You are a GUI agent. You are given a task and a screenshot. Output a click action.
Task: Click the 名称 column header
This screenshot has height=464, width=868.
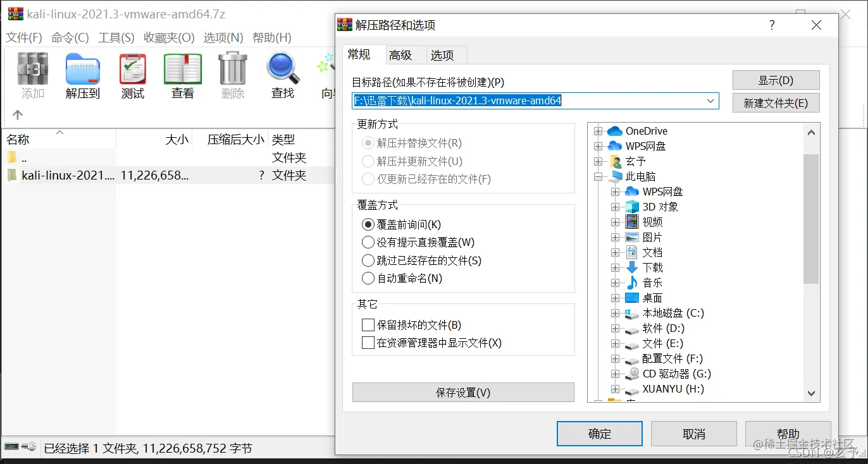tap(59, 139)
